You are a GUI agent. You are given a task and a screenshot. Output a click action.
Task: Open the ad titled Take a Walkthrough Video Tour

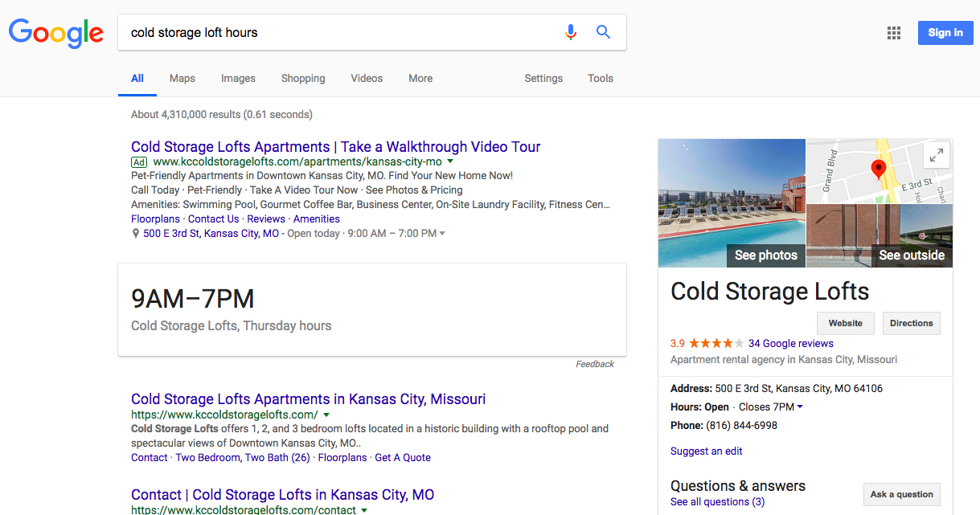336,147
